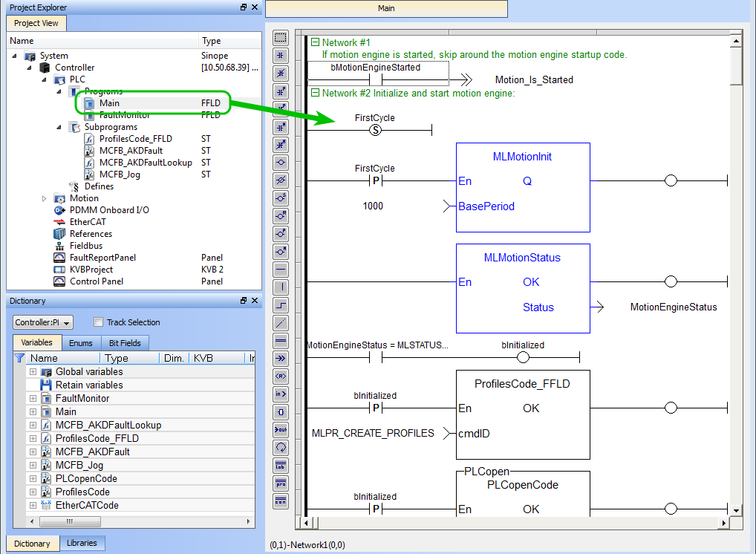Expand Global variables in Dictionary
Viewport: 756px width, 554px height.
[x=33, y=372]
